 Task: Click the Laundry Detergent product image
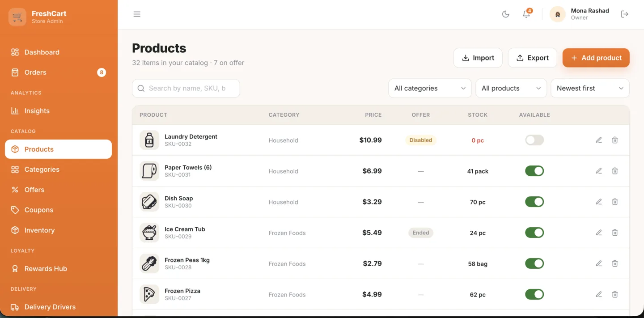149,140
